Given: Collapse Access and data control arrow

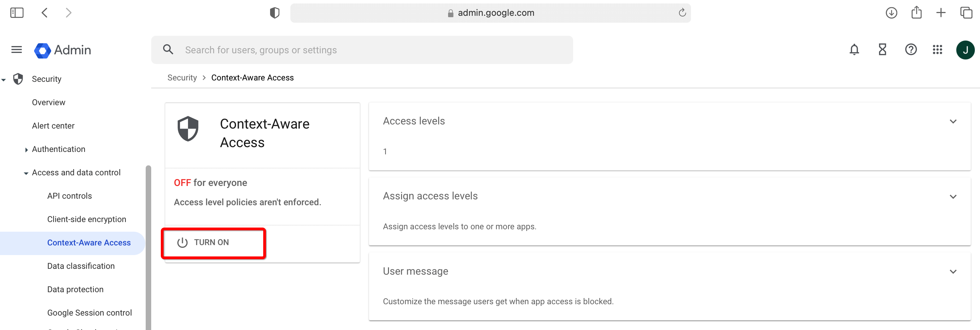Looking at the screenshot, I should [26, 173].
